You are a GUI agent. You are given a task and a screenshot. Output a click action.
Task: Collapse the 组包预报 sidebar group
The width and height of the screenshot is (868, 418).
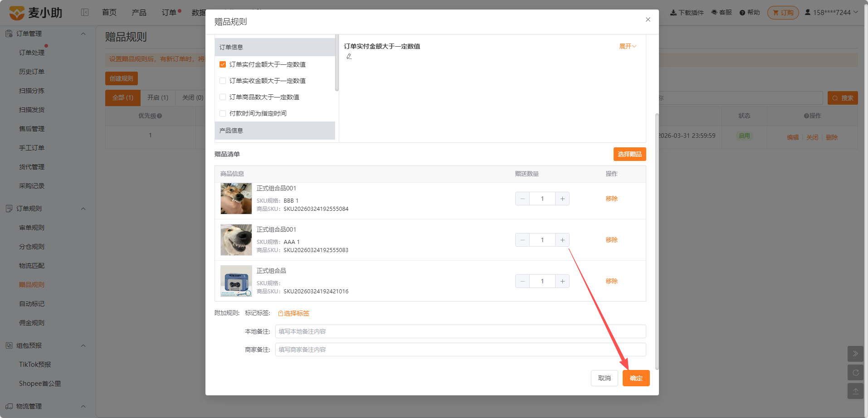[83, 345]
